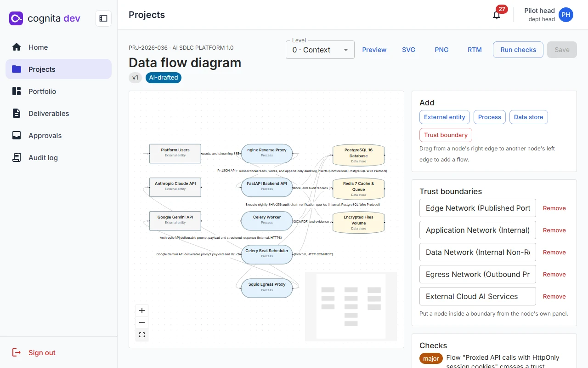
Task: Navigate to Deliverables
Action: tap(59, 113)
